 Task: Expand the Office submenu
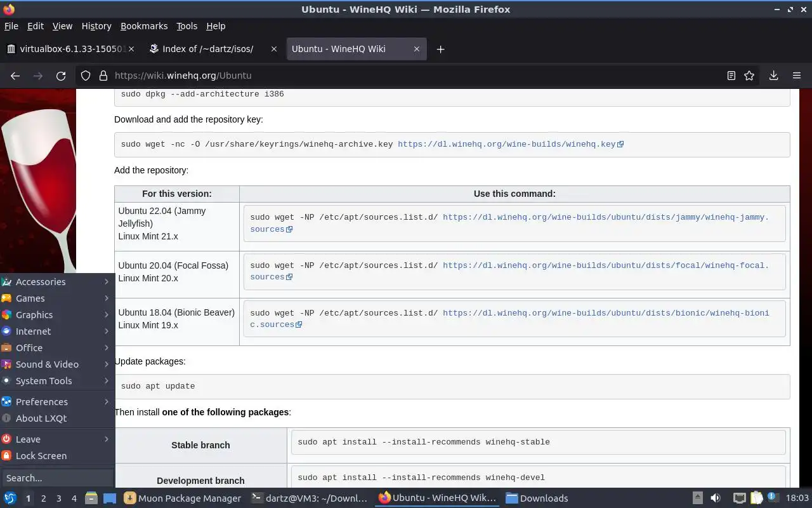click(x=56, y=347)
